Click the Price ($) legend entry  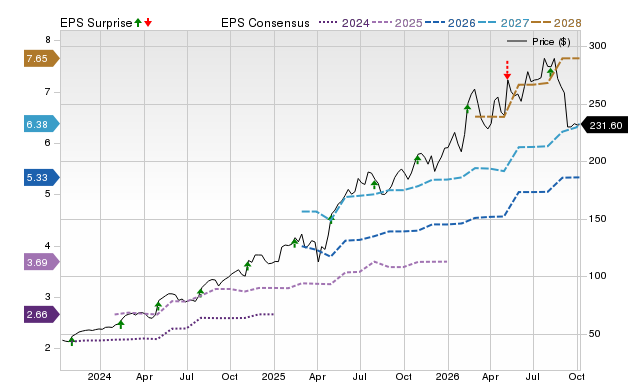click(539, 42)
